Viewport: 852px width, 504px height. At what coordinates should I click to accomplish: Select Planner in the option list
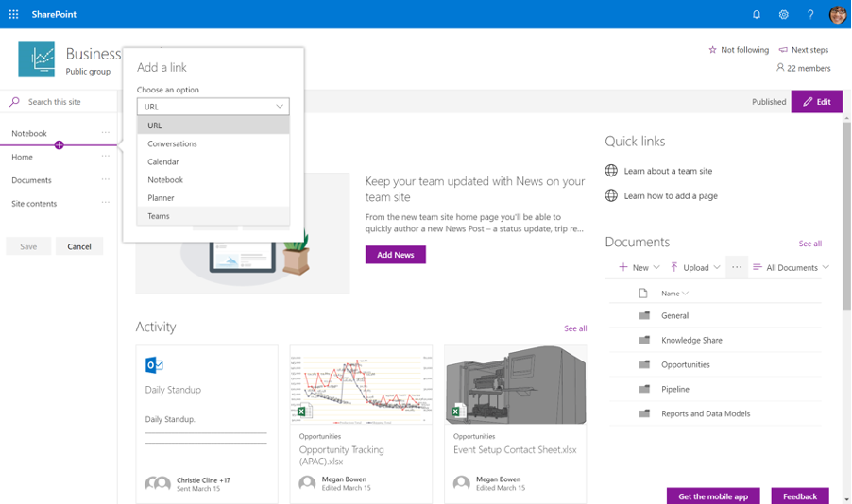click(x=213, y=197)
